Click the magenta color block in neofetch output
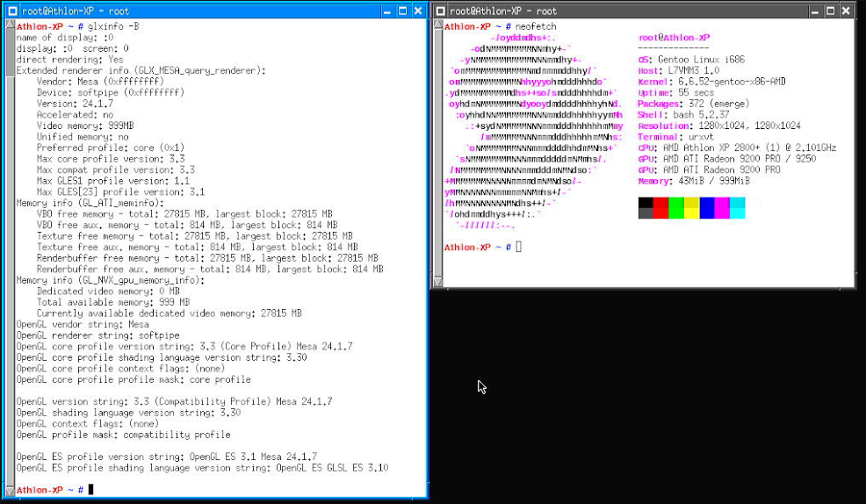 point(723,208)
